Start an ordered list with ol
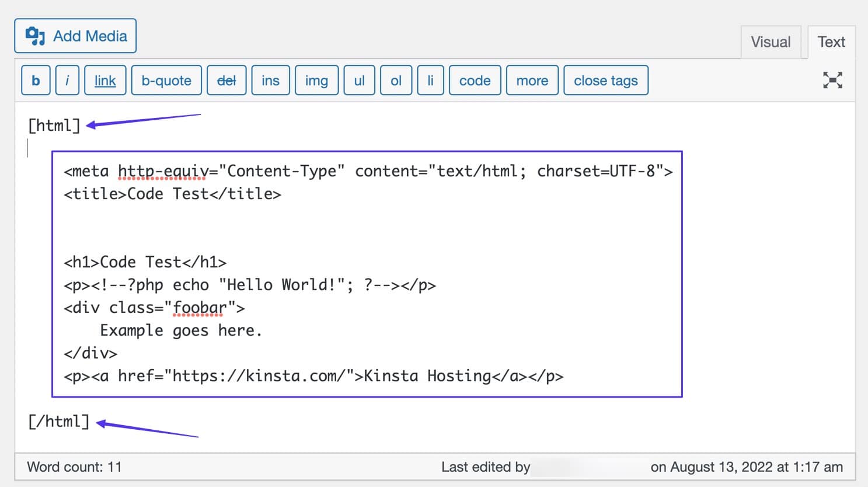This screenshot has width=868, height=487. click(396, 80)
